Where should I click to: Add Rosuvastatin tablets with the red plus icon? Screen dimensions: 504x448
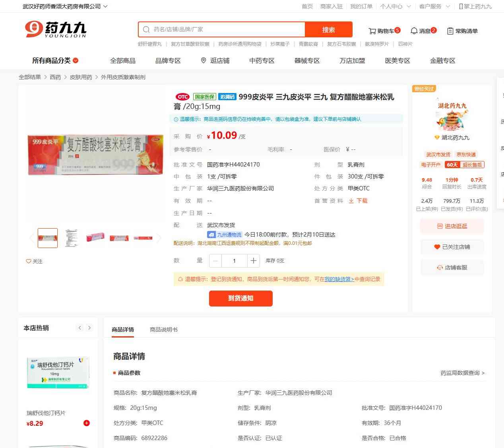coord(87,423)
